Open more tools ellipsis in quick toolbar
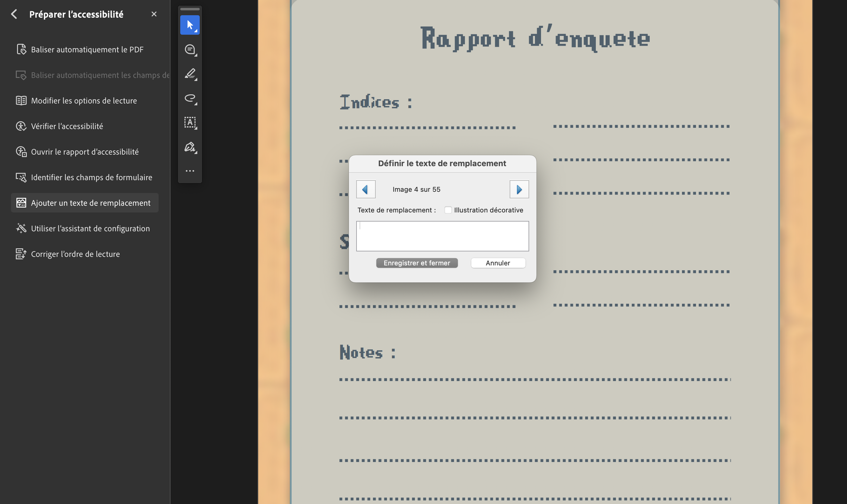847x504 pixels. [190, 171]
